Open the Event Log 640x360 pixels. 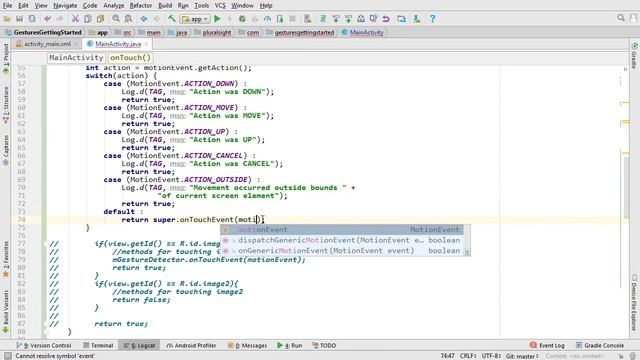coord(547,345)
